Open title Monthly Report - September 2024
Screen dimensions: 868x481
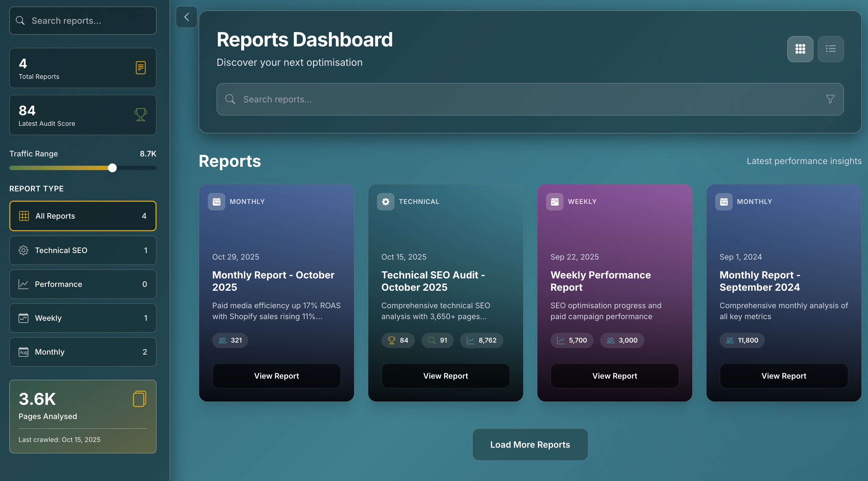pyautogui.click(x=760, y=281)
